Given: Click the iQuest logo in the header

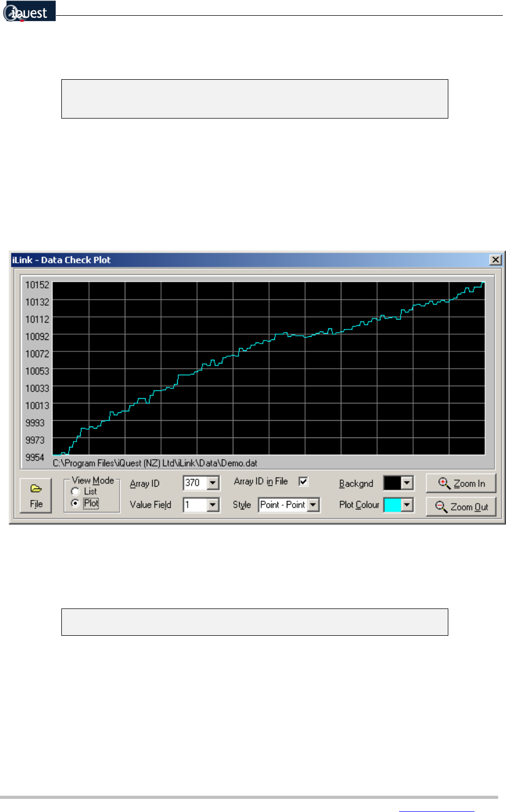Looking at the screenshot, I should click(28, 12).
